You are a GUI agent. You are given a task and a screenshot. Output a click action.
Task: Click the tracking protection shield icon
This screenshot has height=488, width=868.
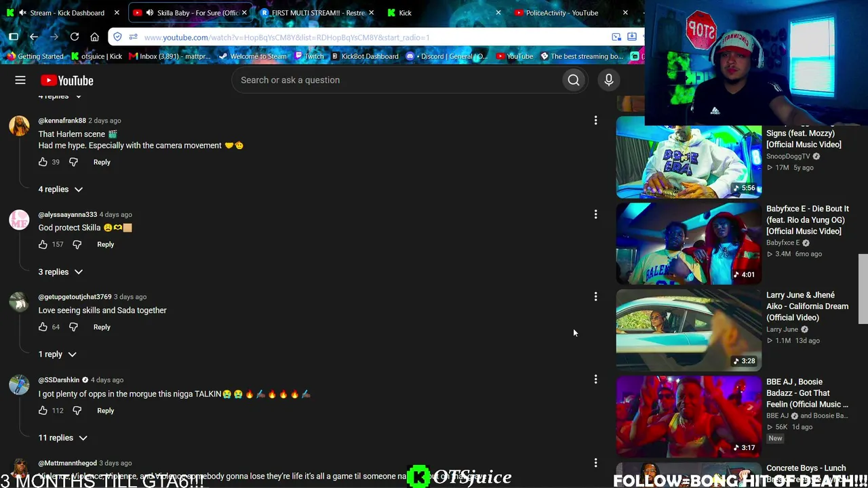[x=118, y=37]
